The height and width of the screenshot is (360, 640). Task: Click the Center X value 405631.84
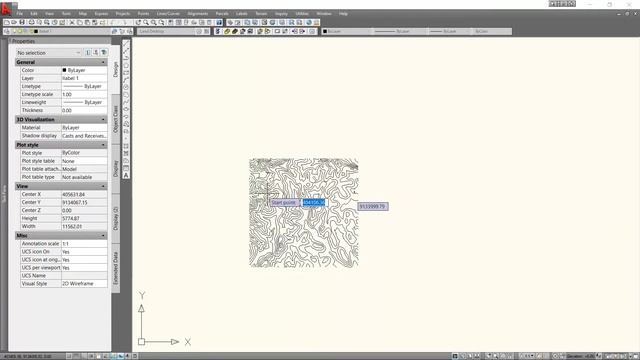84,194
